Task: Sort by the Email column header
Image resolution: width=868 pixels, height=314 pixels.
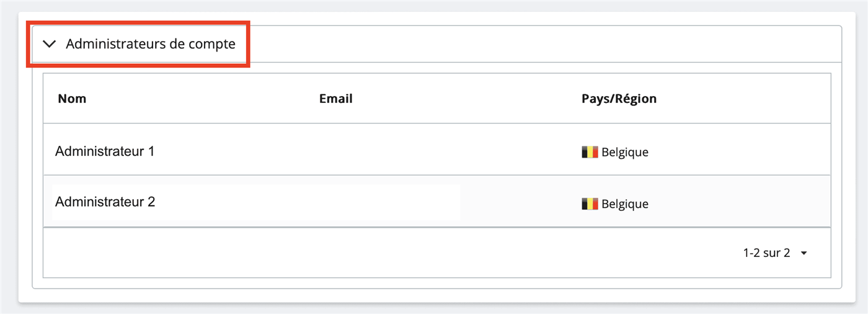Action: click(x=335, y=99)
